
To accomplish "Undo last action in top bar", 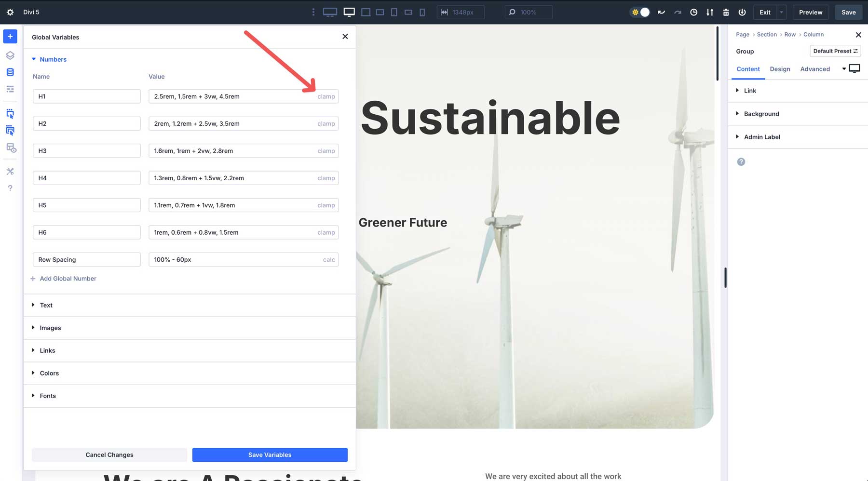I will (x=661, y=12).
